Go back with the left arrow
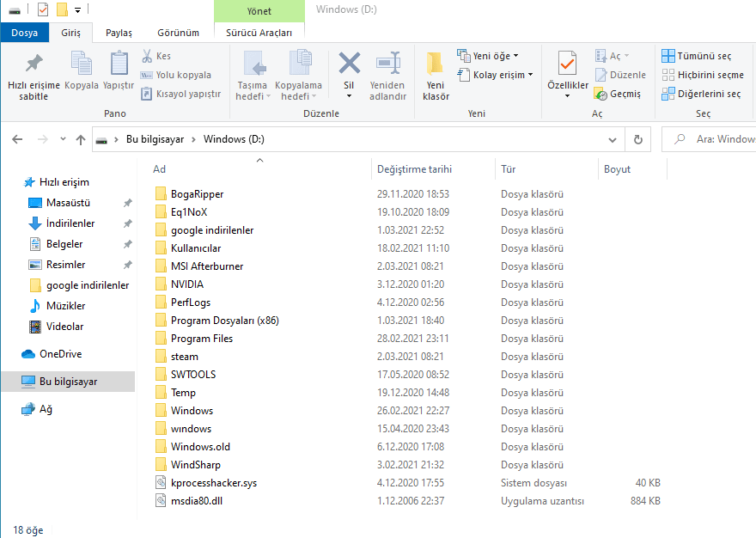Viewport: 756px width, 538px height. pyautogui.click(x=17, y=139)
